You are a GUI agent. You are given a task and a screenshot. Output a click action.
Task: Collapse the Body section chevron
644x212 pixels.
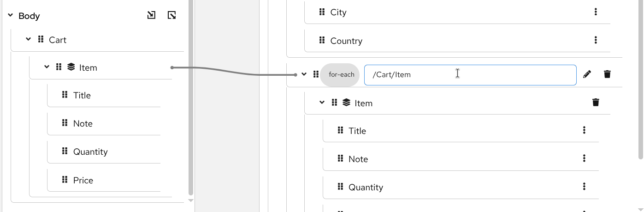pos(10,16)
